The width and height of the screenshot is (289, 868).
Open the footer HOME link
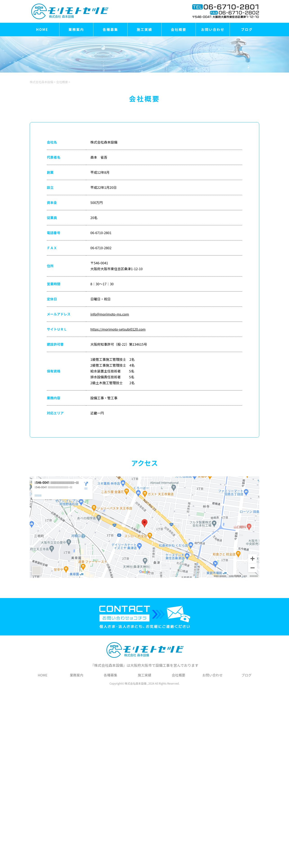tap(42, 675)
